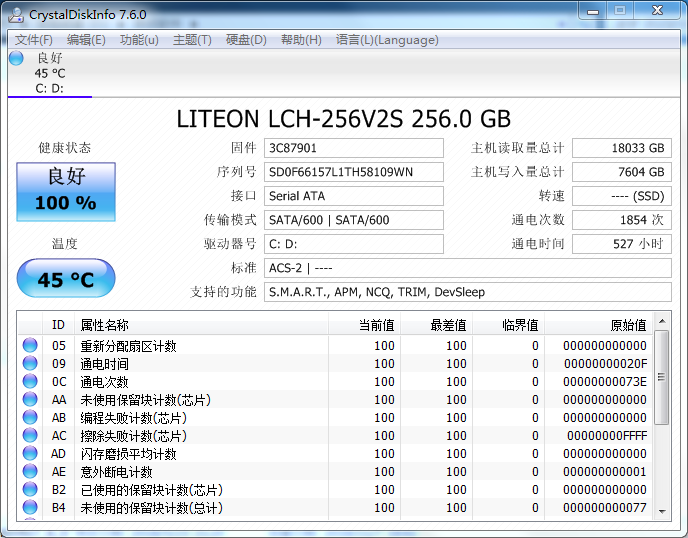Click status orb for attribute AE row
The image size is (688, 538).
click(30, 472)
